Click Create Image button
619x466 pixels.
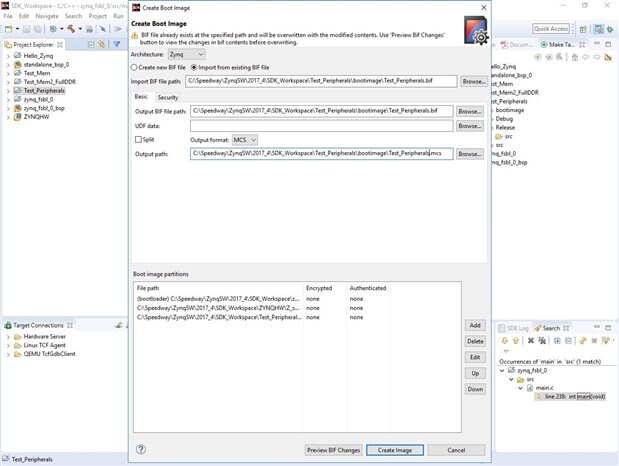(x=395, y=450)
